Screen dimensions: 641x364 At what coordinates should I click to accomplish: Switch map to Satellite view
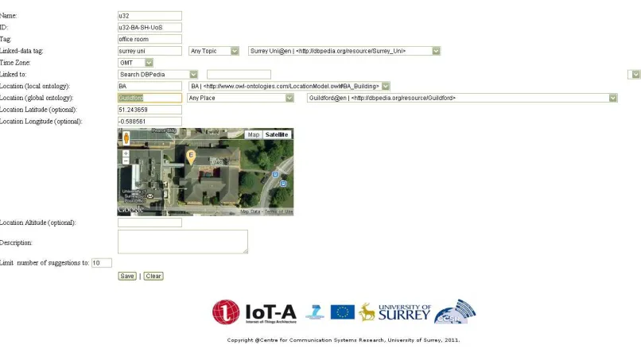click(276, 134)
